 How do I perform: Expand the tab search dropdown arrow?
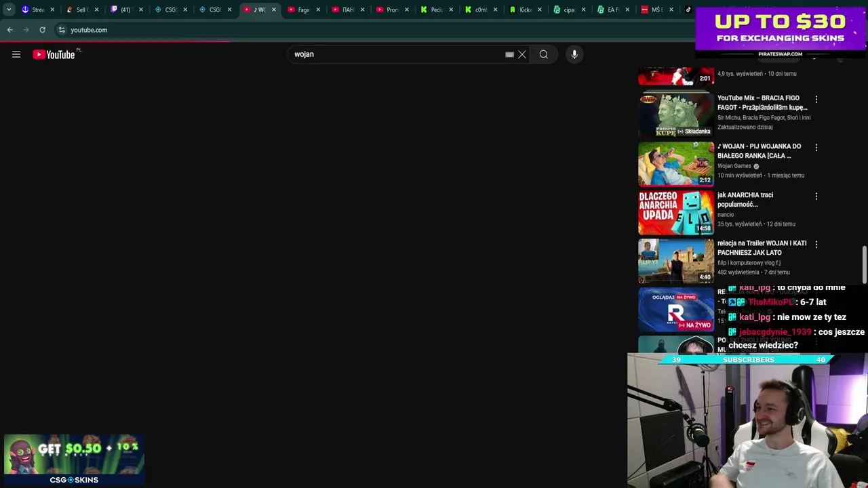9,9
